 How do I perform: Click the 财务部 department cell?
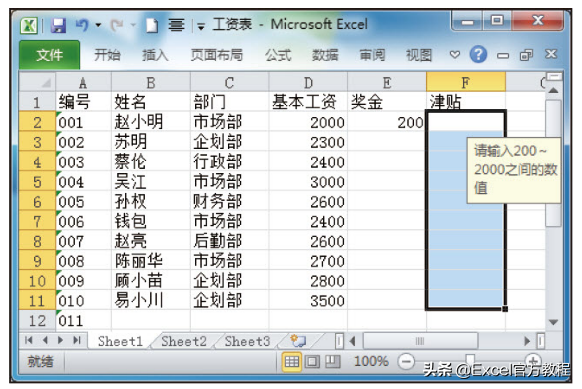point(229,201)
